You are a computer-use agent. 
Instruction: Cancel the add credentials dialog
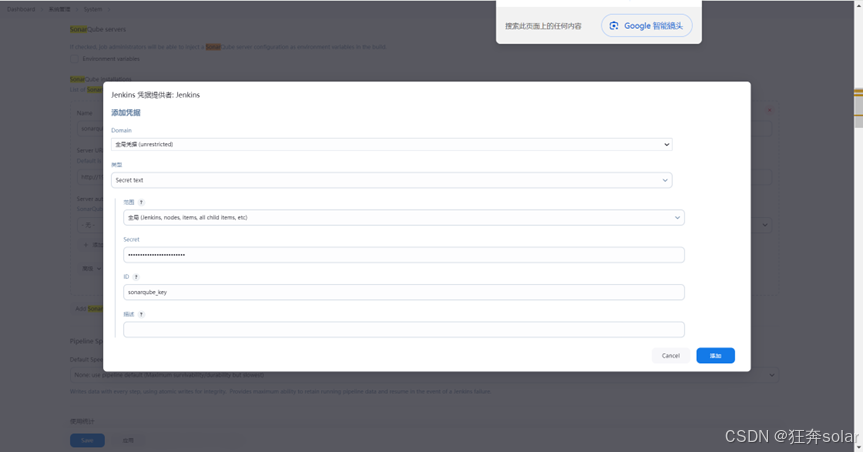670,356
